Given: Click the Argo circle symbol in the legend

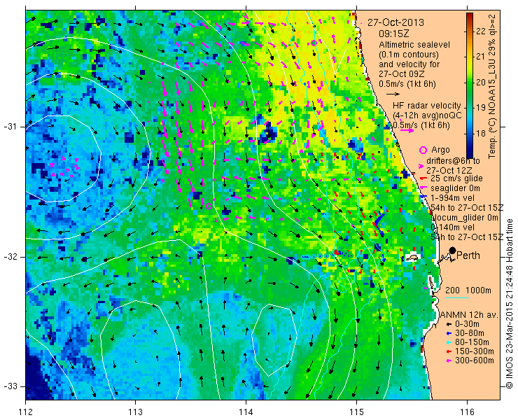Looking at the screenshot, I should 423,150.
